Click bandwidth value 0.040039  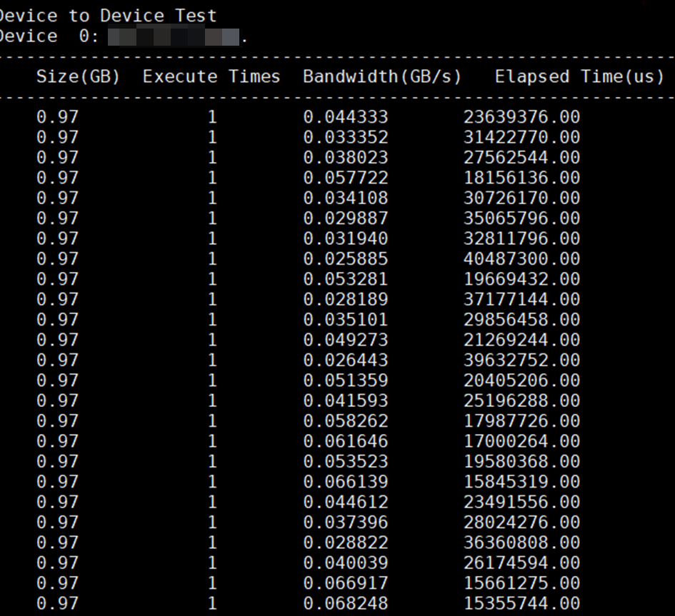coord(346,563)
